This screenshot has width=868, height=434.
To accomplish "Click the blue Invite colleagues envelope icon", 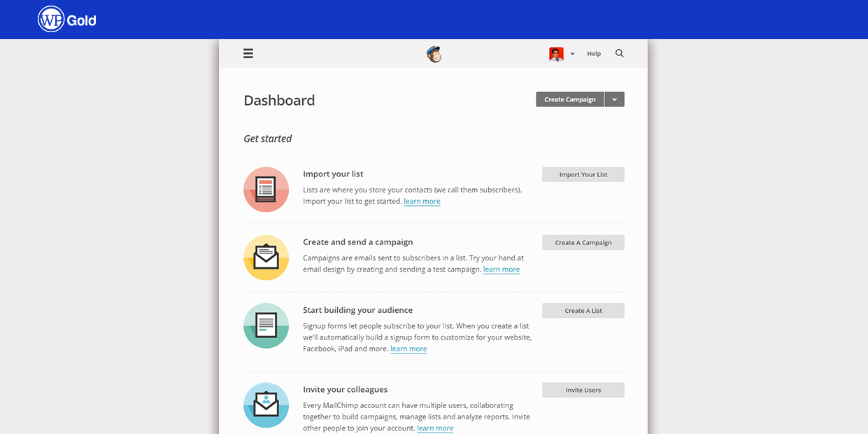I will pos(266,405).
